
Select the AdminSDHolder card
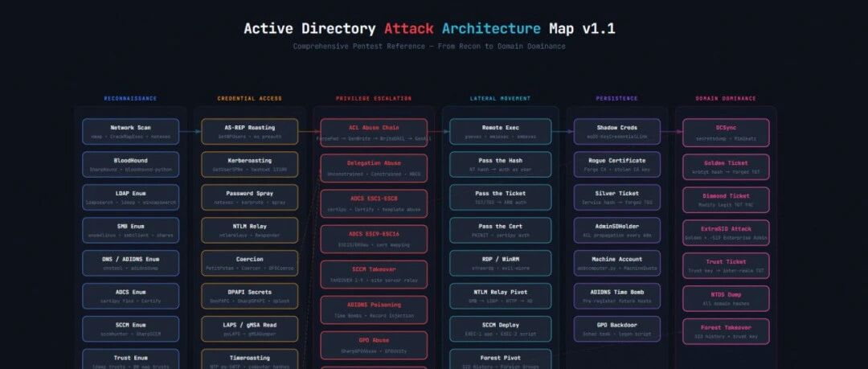pyautogui.click(x=617, y=231)
